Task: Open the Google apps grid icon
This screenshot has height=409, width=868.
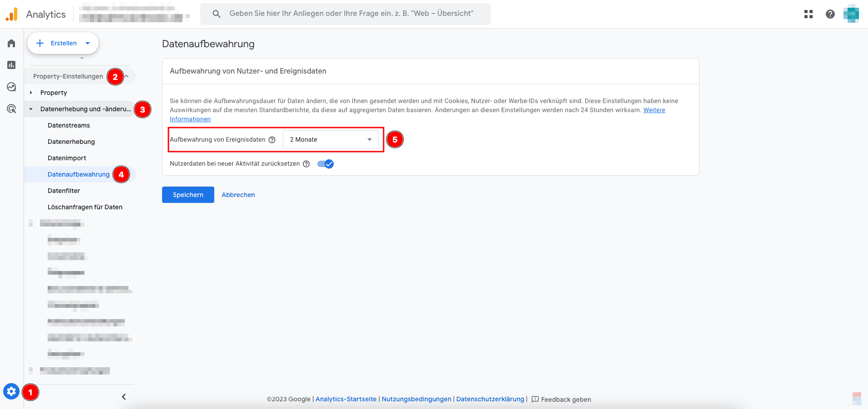Action: (808, 14)
